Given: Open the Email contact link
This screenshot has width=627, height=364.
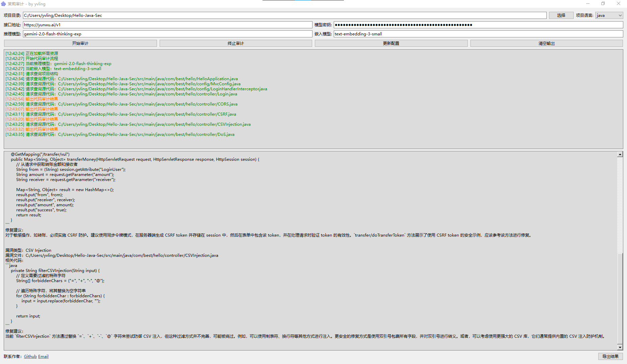Looking at the screenshot, I should coord(43,357).
